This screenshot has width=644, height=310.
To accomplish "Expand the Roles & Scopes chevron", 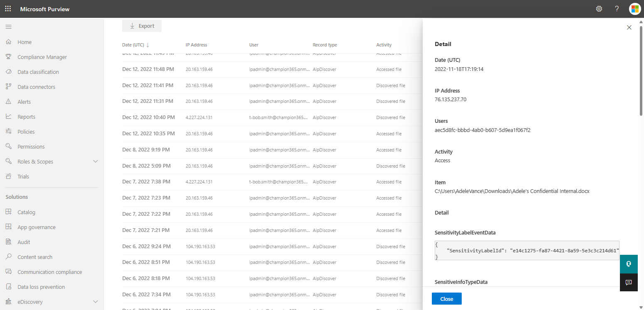I will [95, 161].
